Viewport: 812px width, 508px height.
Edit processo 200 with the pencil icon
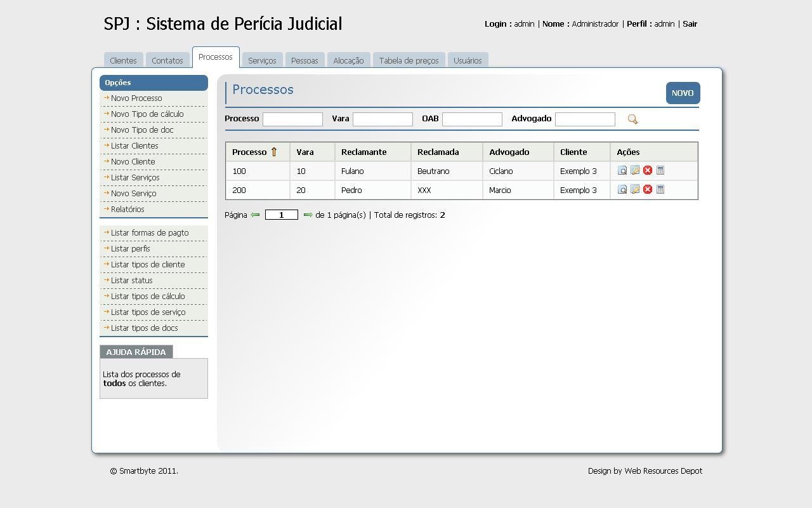[635, 189]
